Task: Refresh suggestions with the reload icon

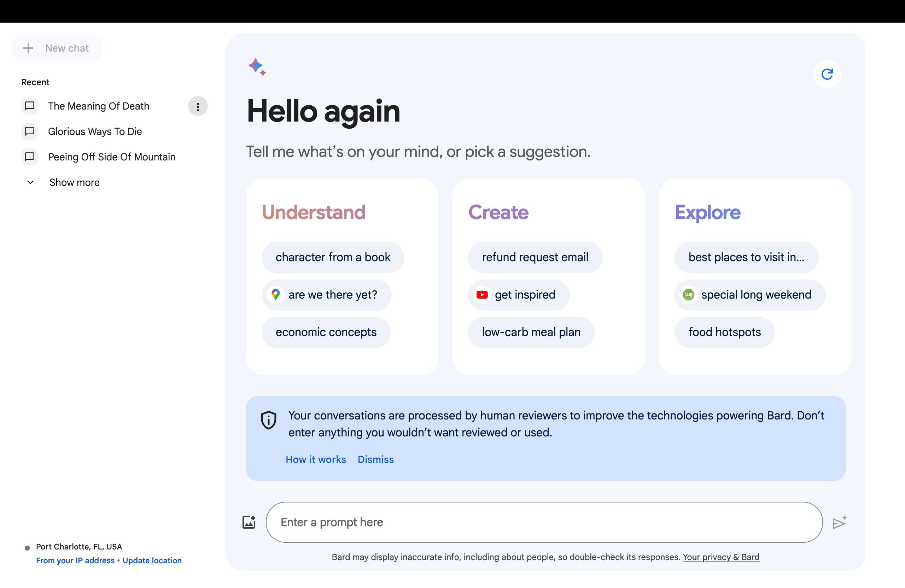Action: point(827,74)
